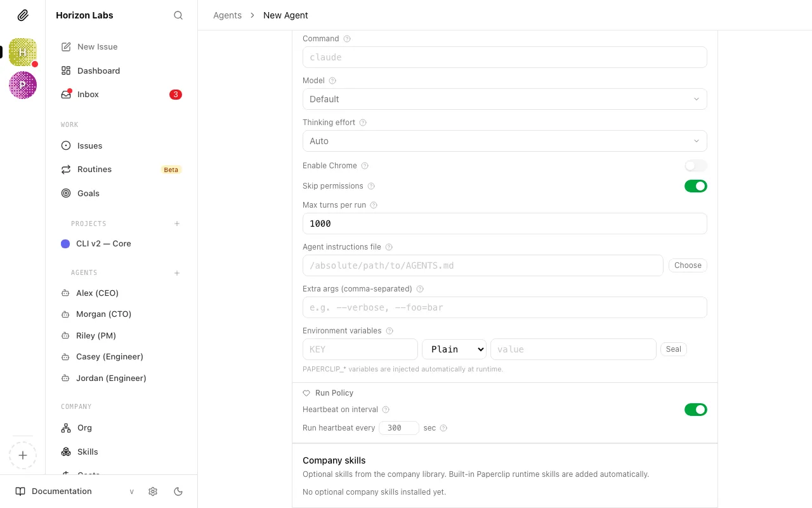Show help for Max turns per run
The width and height of the screenshot is (812, 508).
point(374,205)
